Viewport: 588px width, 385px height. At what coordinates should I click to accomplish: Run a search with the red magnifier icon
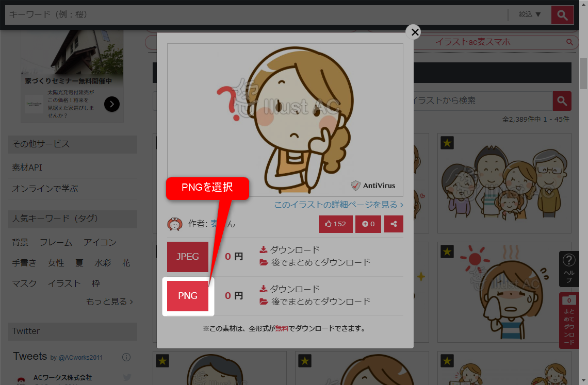click(x=562, y=15)
